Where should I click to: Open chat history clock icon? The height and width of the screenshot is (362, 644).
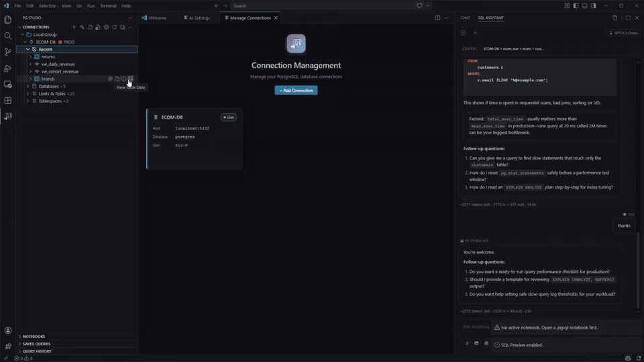tap(464, 33)
